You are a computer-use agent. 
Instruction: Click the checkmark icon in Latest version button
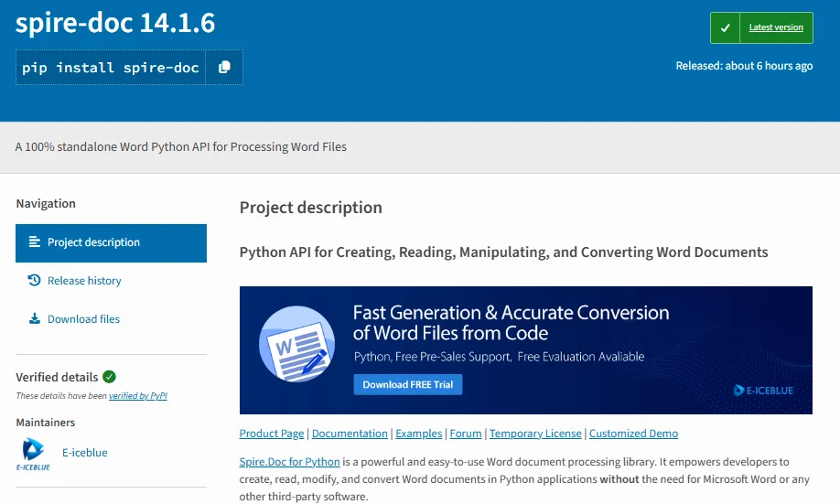[x=725, y=27]
